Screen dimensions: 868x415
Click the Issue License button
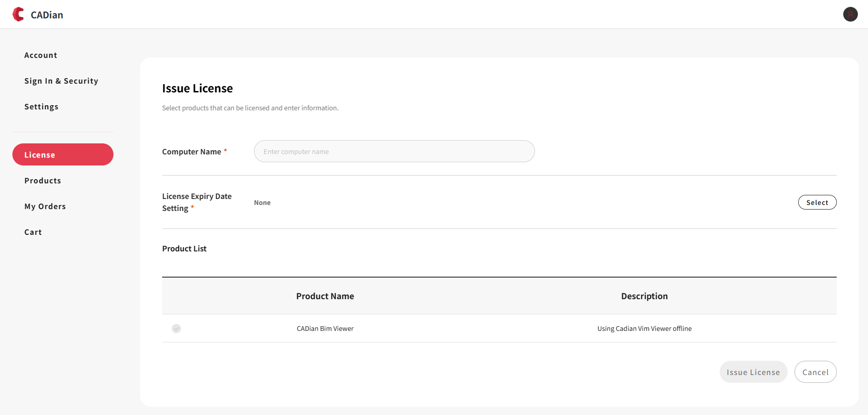pos(753,372)
